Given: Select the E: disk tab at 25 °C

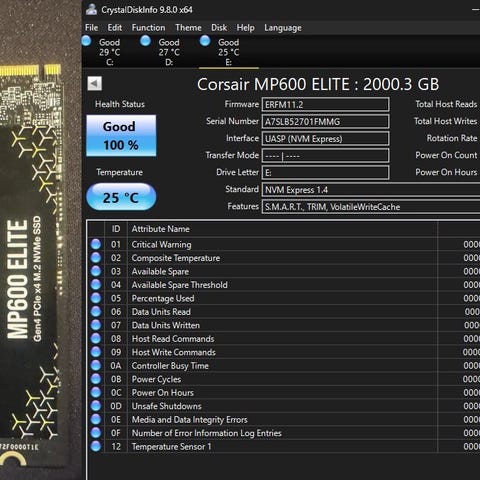Looking at the screenshot, I should (x=229, y=52).
